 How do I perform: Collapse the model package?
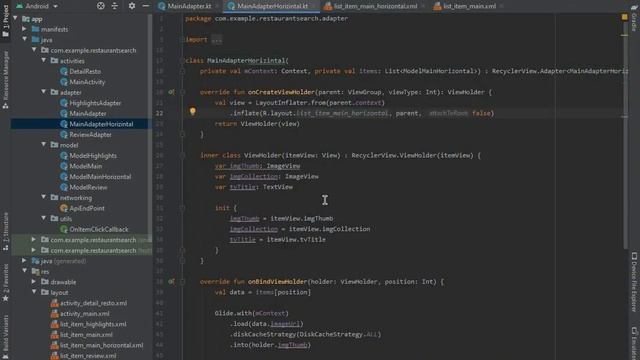coord(44,145)
